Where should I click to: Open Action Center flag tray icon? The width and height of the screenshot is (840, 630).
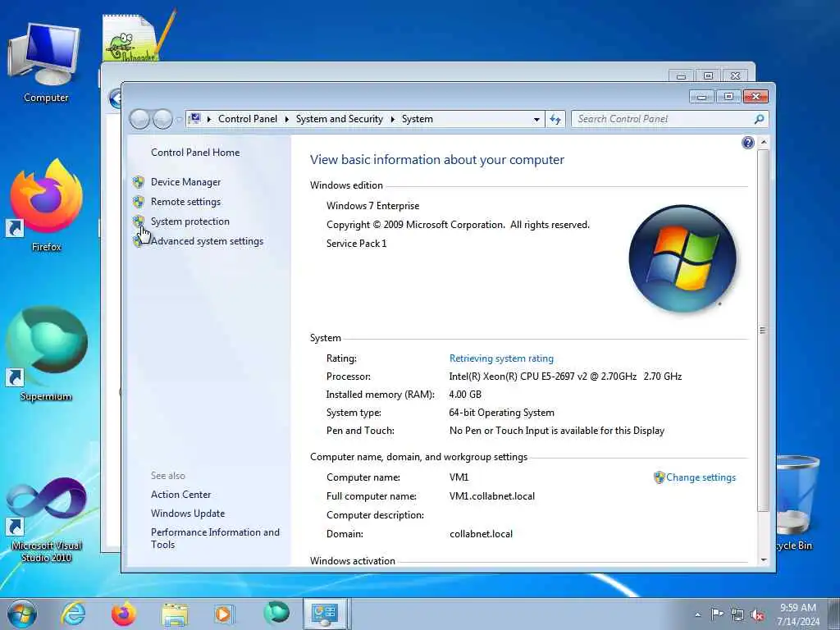pos(717,614)
